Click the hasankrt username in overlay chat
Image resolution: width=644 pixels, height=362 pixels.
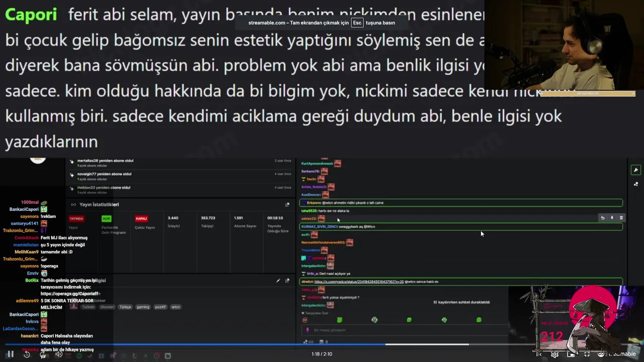(x=30, y=336)
